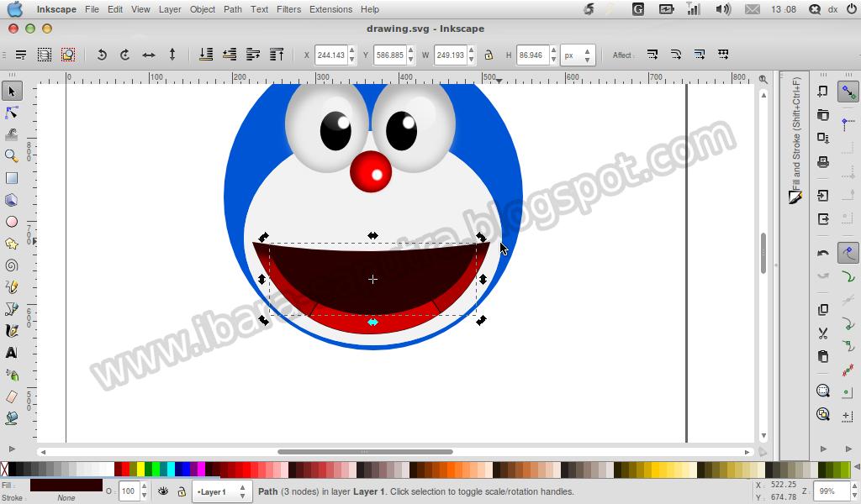Screen dimensions: 861x504
Task: Select the Selector arrow tool
Action: 12,91
